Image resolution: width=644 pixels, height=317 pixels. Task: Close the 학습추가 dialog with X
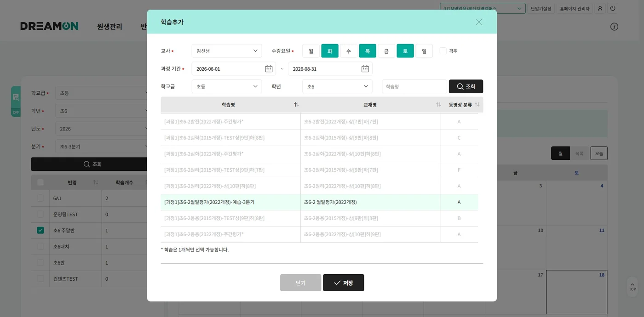point(479,22)
